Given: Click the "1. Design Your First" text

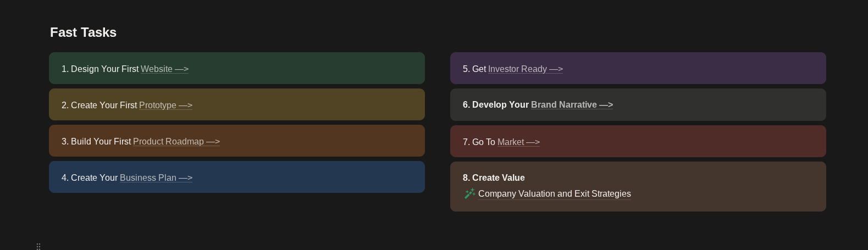Looking at the screenshot, I should coord(100,69).
